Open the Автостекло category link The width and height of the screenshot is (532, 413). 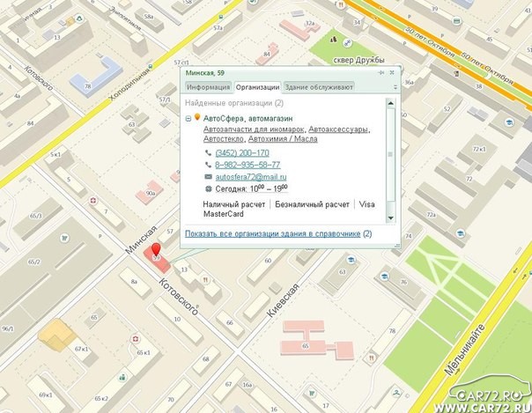click(x=224, y=138)
